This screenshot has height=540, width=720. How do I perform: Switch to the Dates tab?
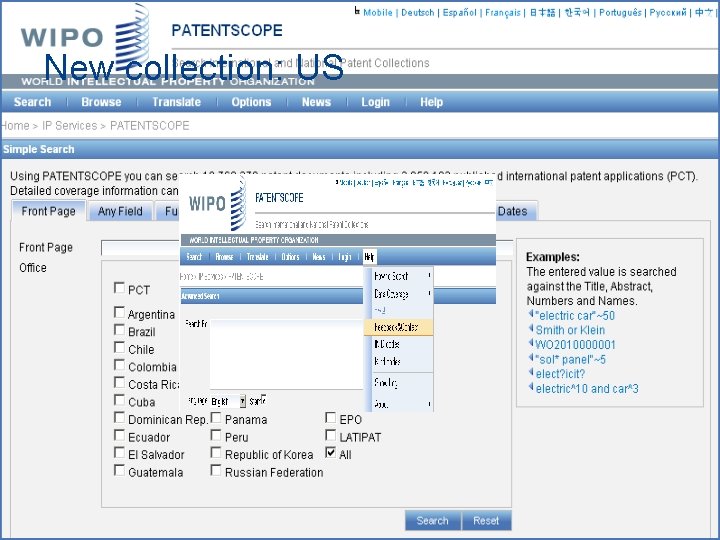pyautogui.click(x=512, y=211)
